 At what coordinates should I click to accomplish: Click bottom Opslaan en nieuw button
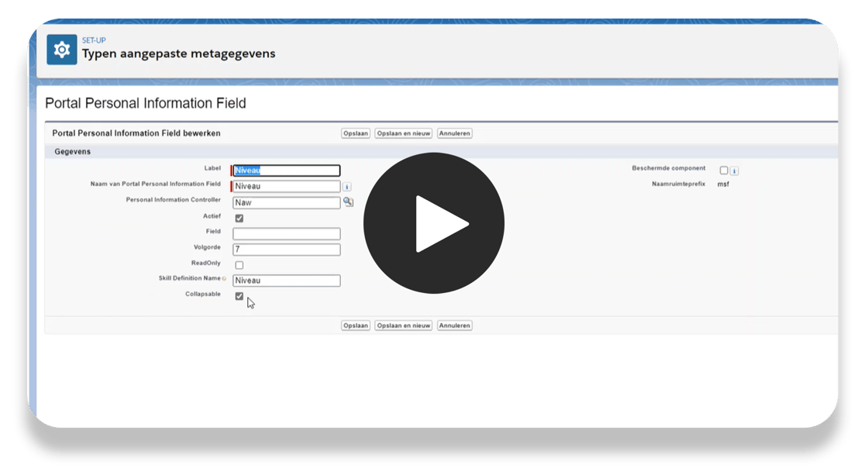click(x=404, y=326)
